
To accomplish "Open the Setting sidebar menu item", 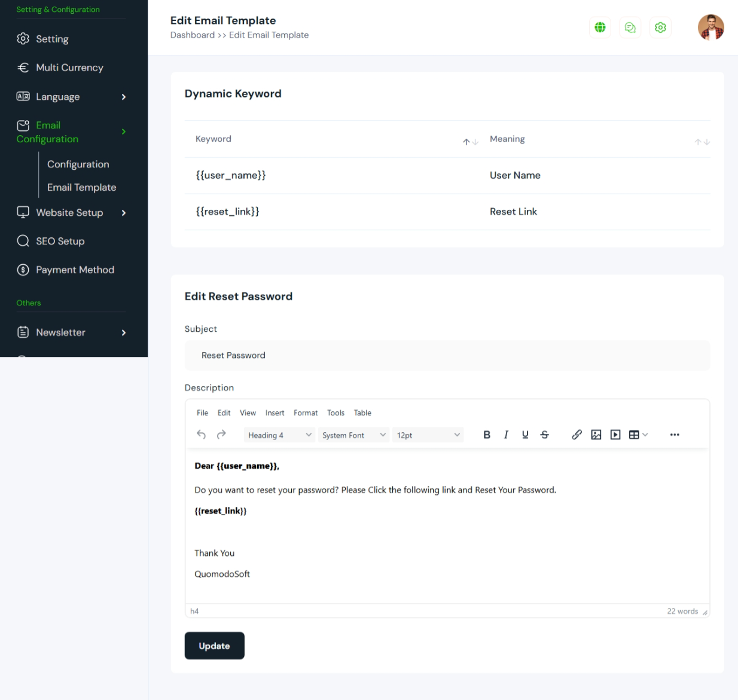I will (52, 39).
